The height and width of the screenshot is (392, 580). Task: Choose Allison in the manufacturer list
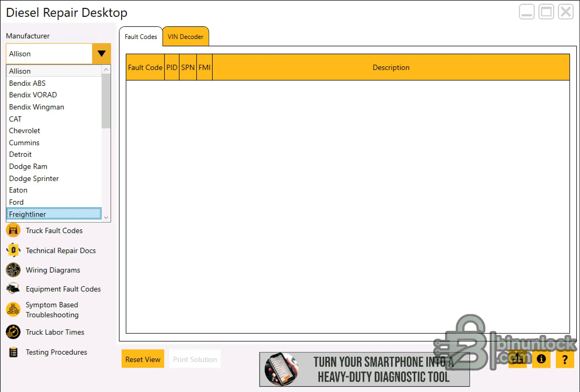tap(54, 71)
